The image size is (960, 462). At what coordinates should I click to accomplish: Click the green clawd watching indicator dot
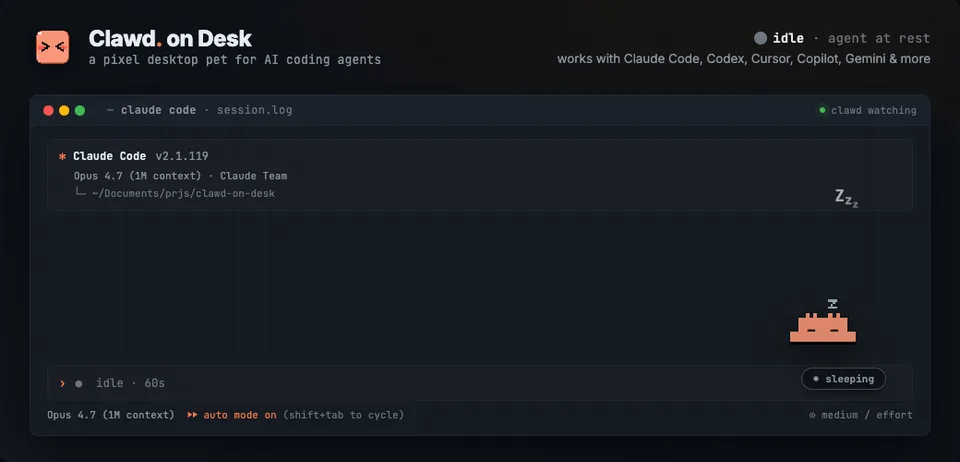[x=822, y=110]
